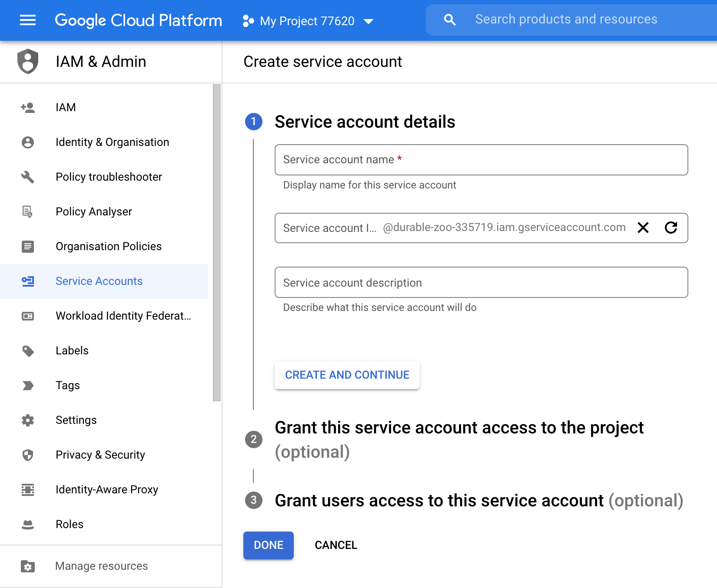The height and width of the screenshot is (588, 717).
Task: Click the Identity-Aware Proxy icon
Action: [28, 489]
